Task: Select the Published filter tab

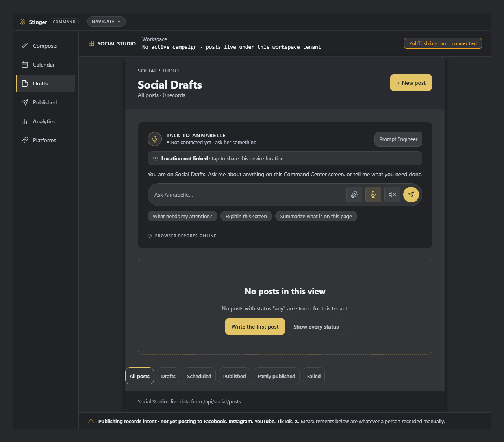Action: [234, 376]
